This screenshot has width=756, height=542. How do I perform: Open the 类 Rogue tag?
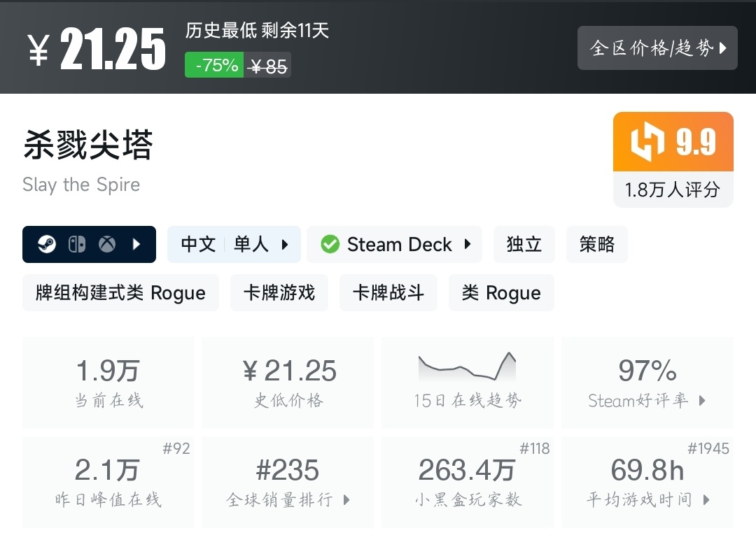click(x=501, y=293)
